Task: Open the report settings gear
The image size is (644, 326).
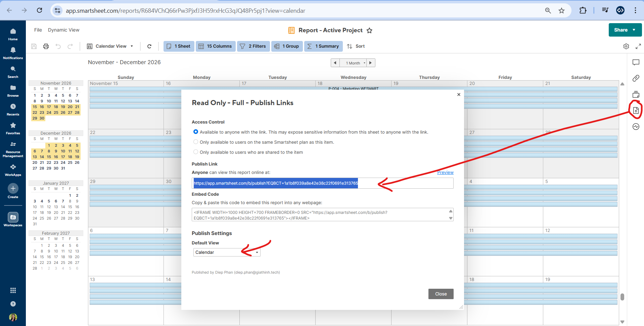Action: coord(626,46)
